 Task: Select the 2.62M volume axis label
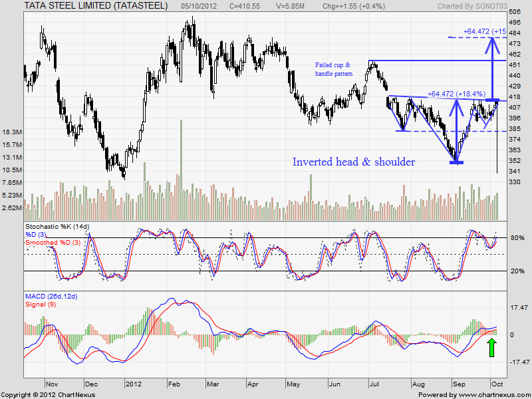(12, 207)
